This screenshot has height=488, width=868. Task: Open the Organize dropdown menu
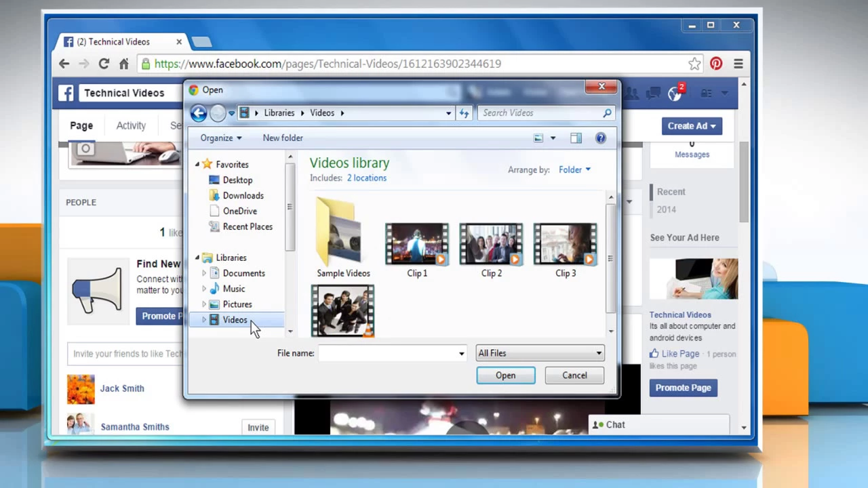coord(221,138)
